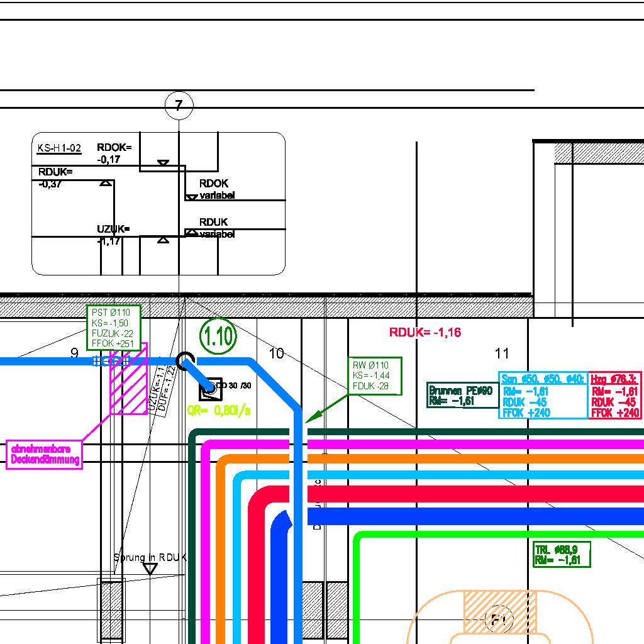This screenshot has height=644, width=644.
Task: Select the magenta abnehmbare Deckendämmung label
Action: [45, 454]
